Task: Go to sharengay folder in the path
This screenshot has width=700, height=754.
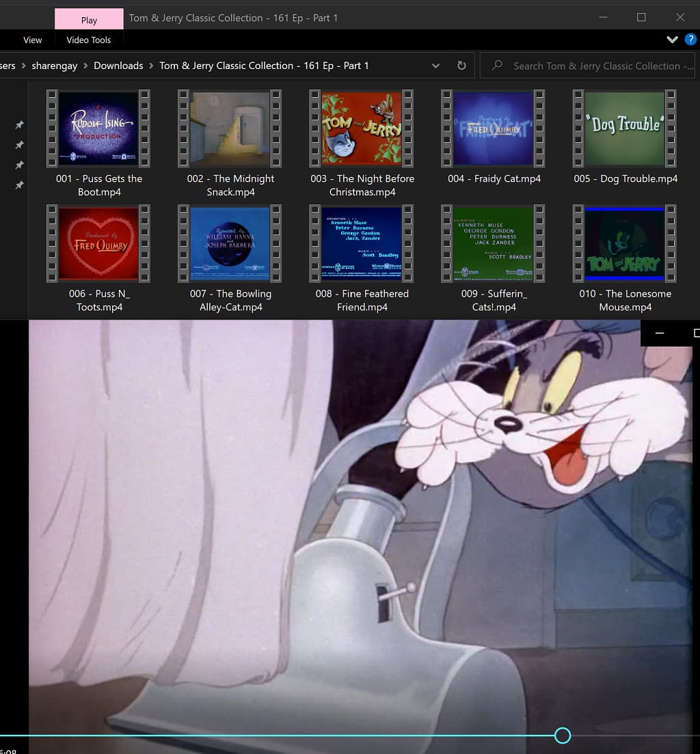Action: coord(54,66)
